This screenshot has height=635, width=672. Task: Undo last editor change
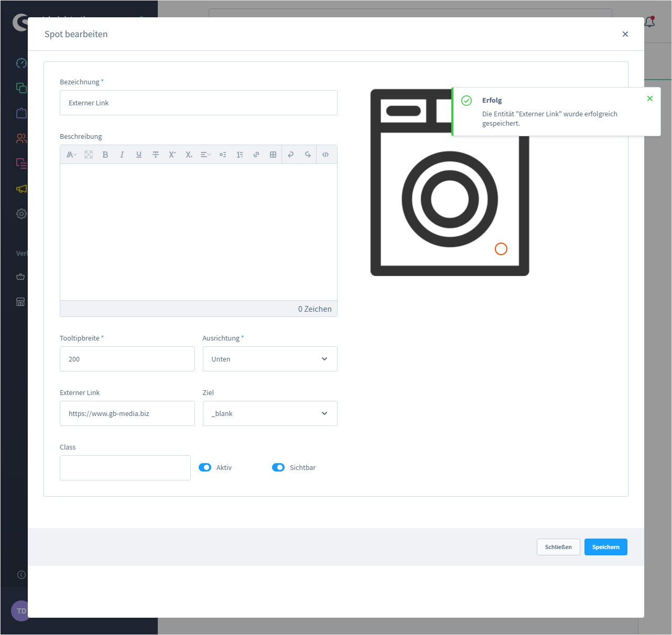(x=290, y=155)
